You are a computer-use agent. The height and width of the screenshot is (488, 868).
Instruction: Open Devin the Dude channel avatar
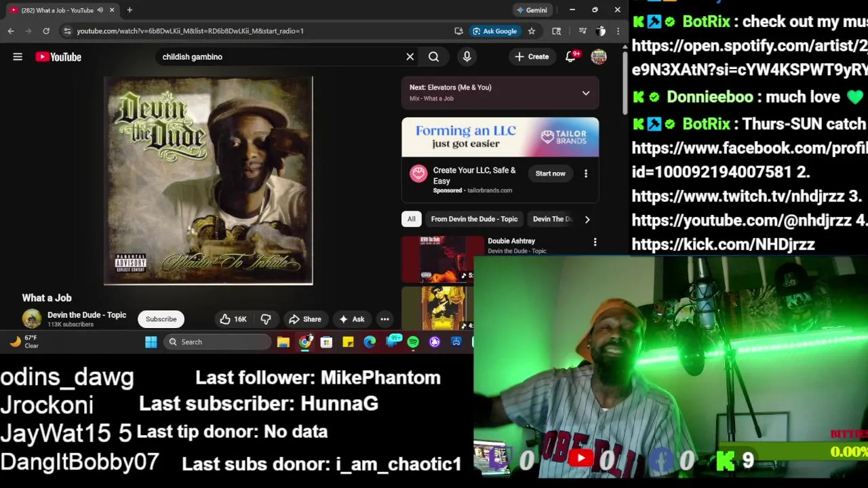coord(32,319)
